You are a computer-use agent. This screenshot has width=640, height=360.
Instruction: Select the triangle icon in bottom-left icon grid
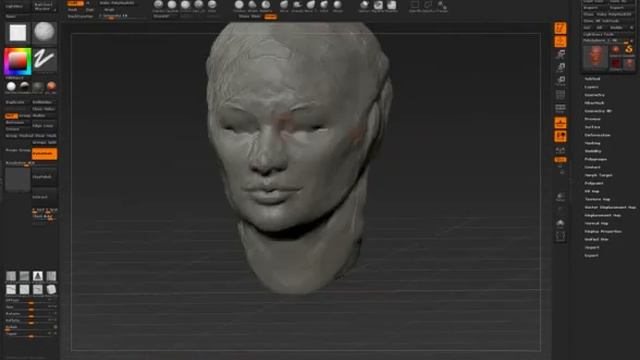[38, 276]
